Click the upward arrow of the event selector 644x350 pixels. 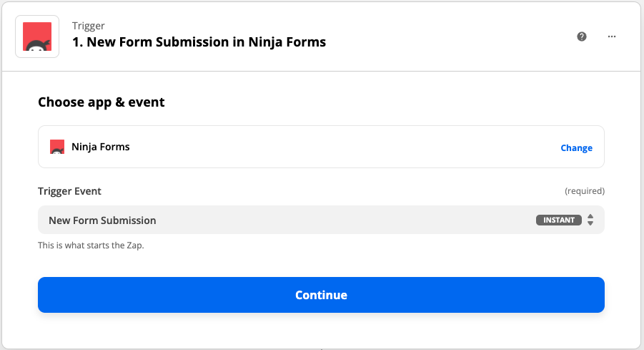pyautogui.click(x=590, y=216)
